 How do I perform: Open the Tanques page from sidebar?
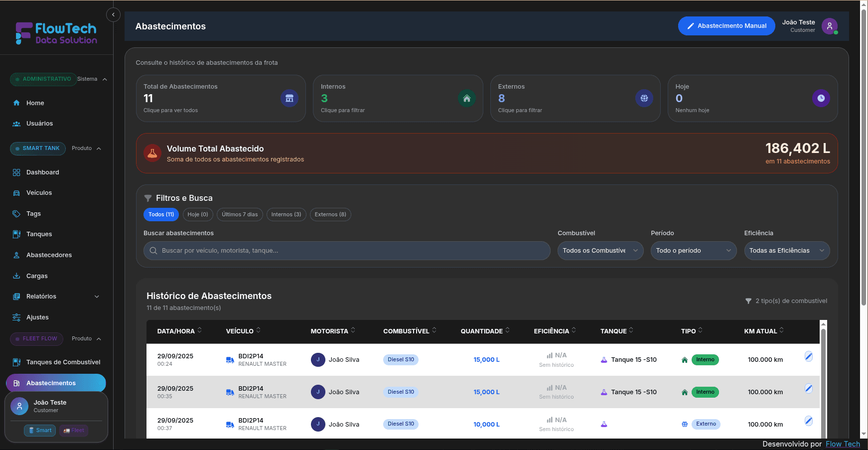point(38,234)
